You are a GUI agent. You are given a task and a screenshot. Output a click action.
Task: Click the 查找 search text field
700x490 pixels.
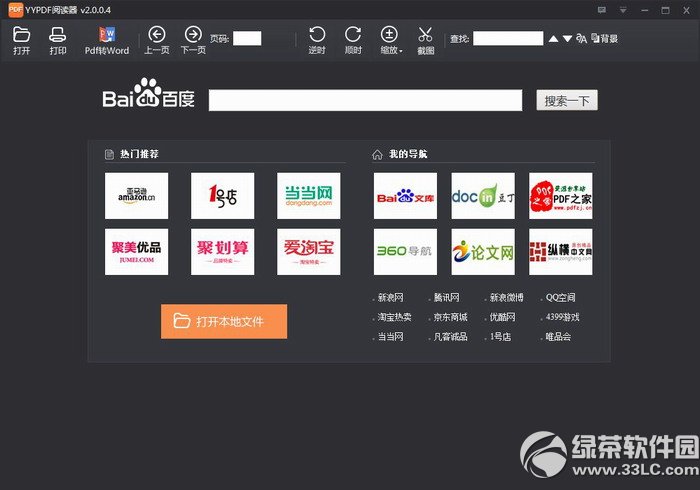[508, 38]
